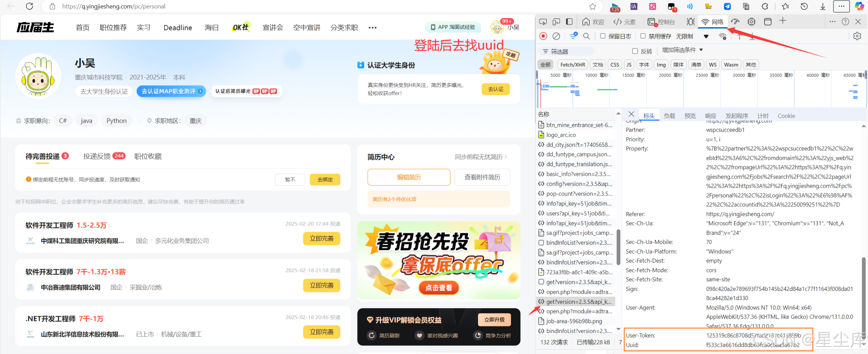Click the request list vertical scrollbar
The width and height of the screenshot is (868, 354).
619,247
